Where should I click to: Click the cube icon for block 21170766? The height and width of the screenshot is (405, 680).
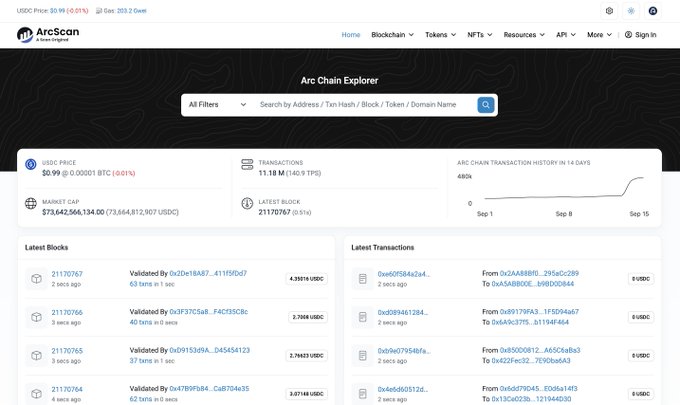click(x=36, y=317)
